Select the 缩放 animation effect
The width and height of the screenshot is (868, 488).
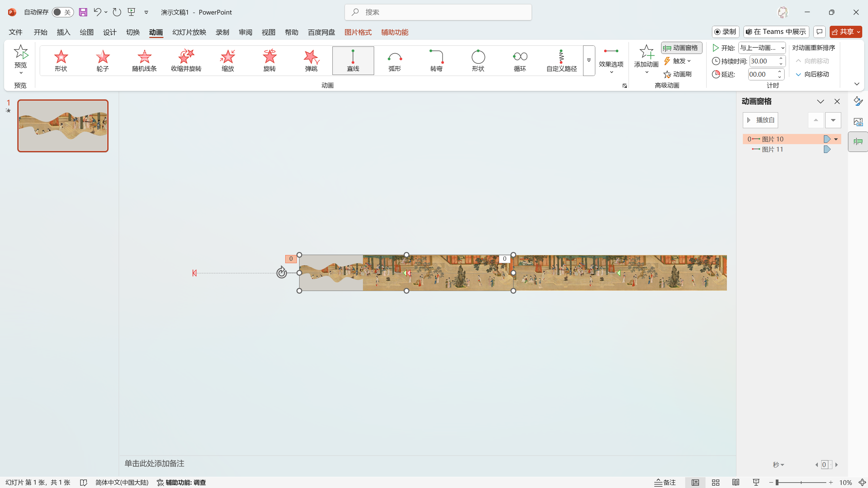(x=228, y=61)
